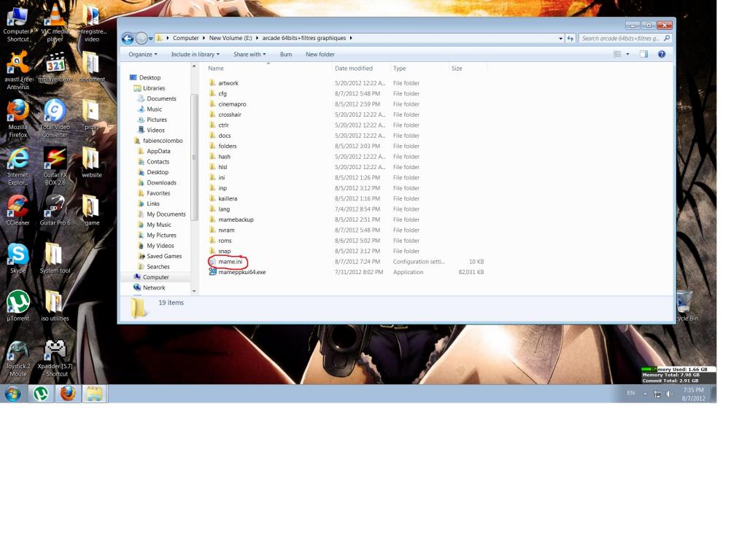This screenshot has height=560, width=747.
Task: Open the Windows Start button
Action: tap(13, 394)
